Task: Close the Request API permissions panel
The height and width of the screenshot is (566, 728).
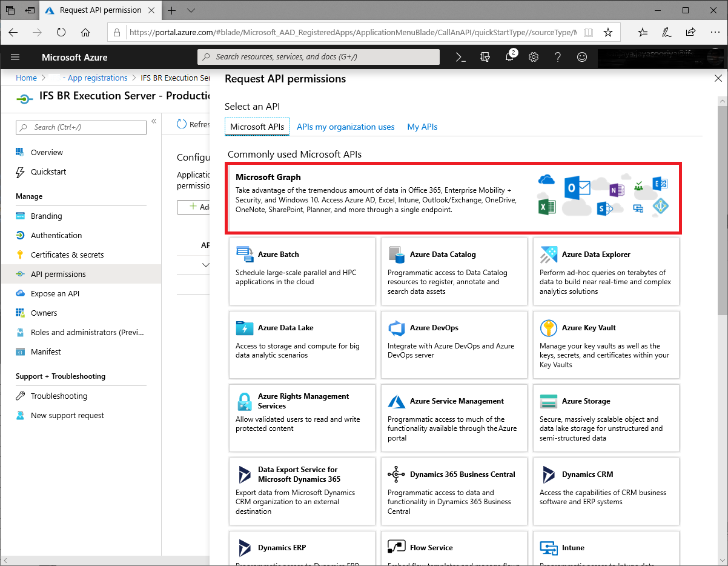Action: [718, 78]
